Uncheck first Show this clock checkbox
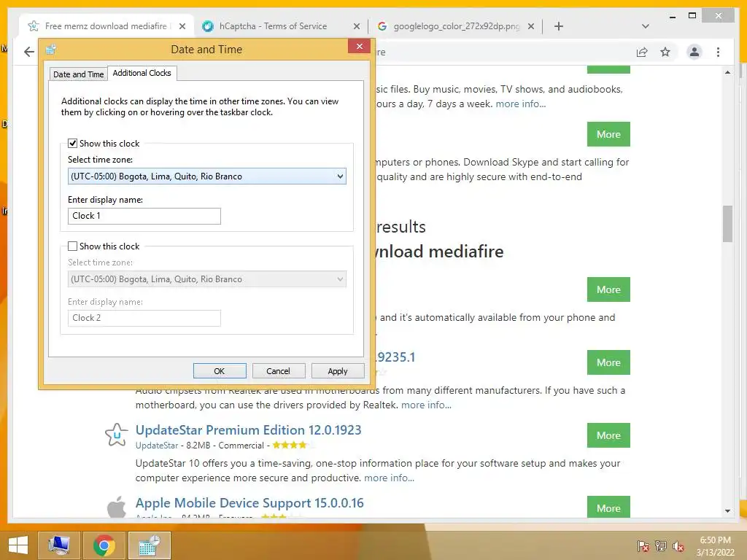 72,144
